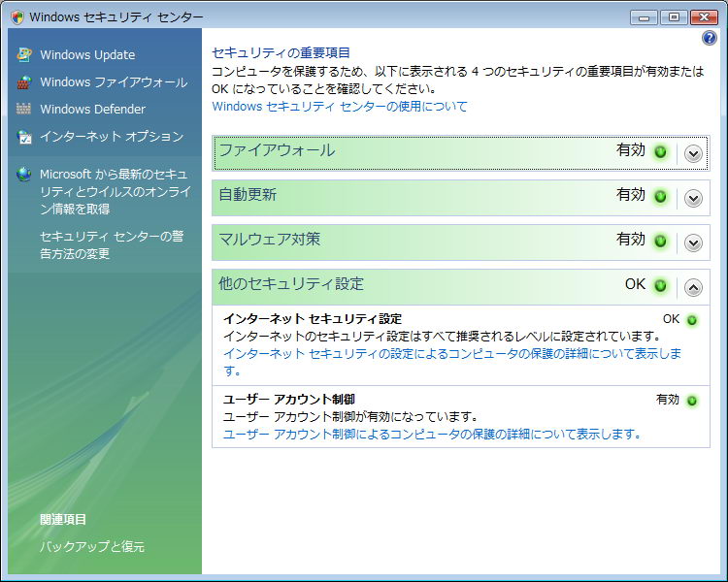This screenshot has height=582, width=728.
Task: Click green status light on マルウェア対策 row
Action: (x=660, y=241)
